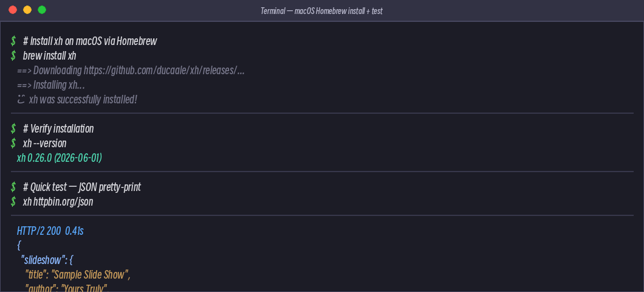Click the red close window button
Screen dimensions: 644x292
click(x=13, y=10)
